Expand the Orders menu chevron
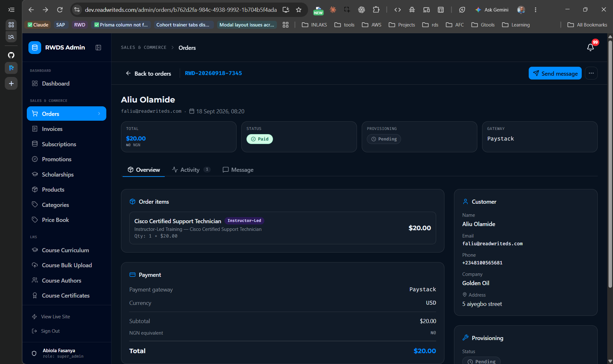 (99, 114)
